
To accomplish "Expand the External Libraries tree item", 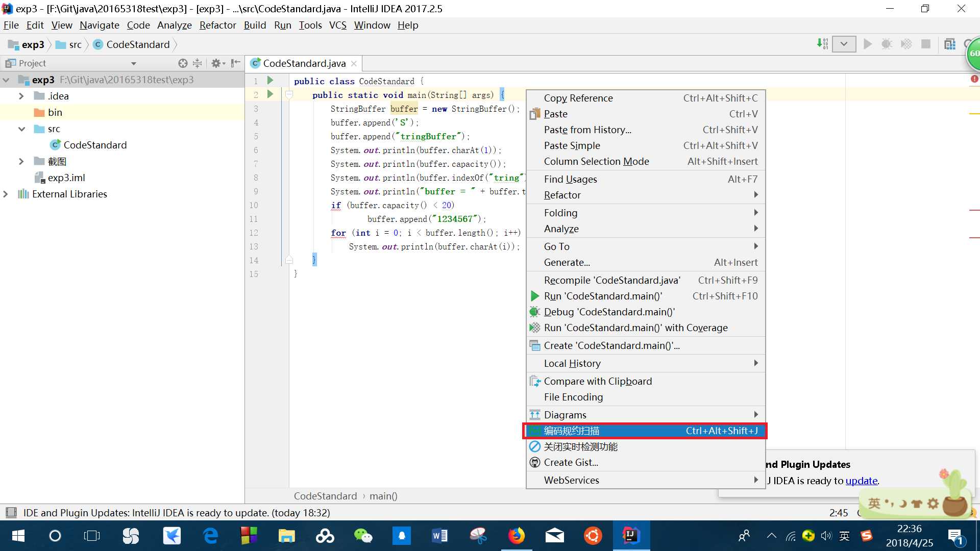I will [x=7, y=194].
